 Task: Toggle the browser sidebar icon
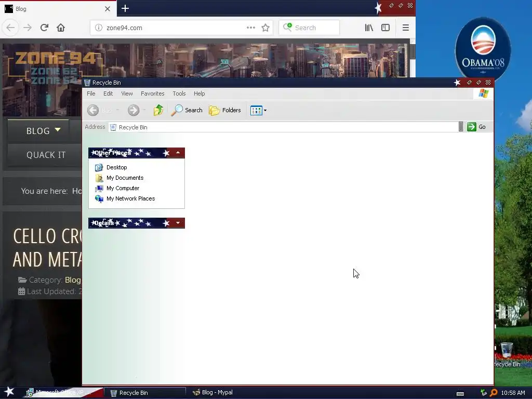pyautogui.click(x=385, y=28)
